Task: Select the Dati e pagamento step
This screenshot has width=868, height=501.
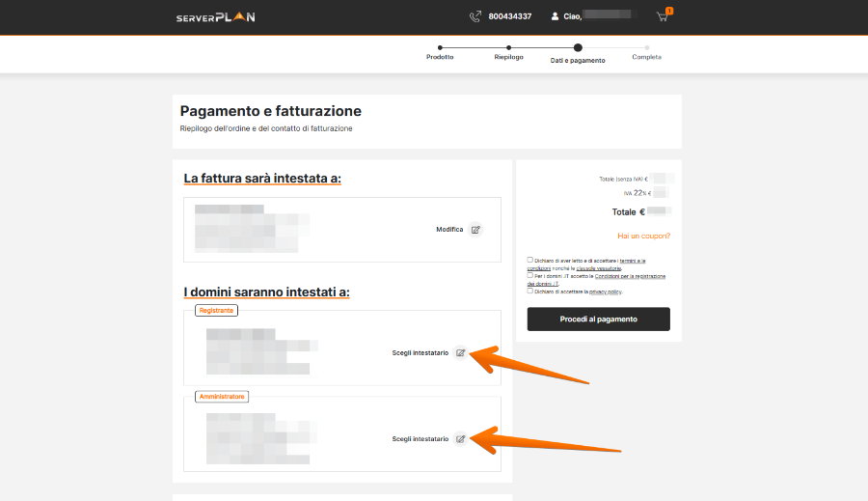Action: [x=578, y=59]
